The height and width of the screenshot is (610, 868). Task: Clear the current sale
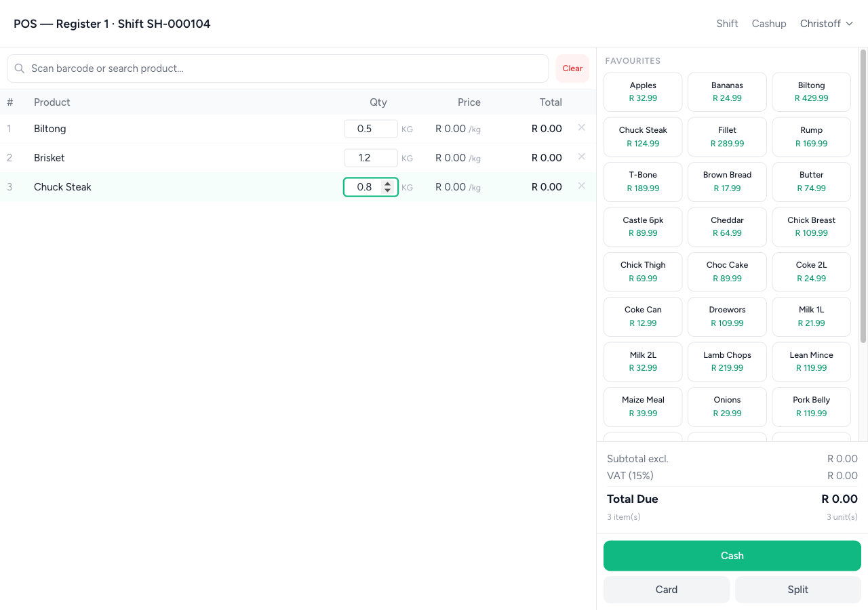[572, 68]
